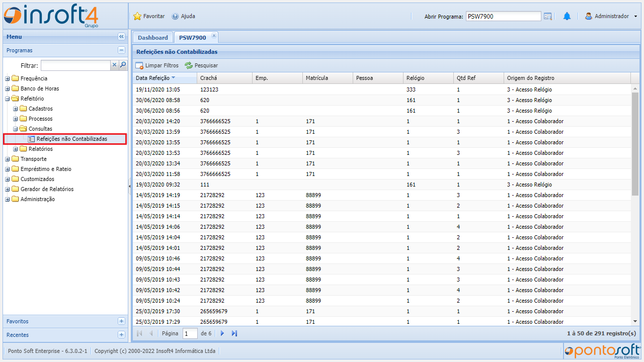Click the program search icon beside PSW7900
The image size is (644, 362).
coord(548,17)
